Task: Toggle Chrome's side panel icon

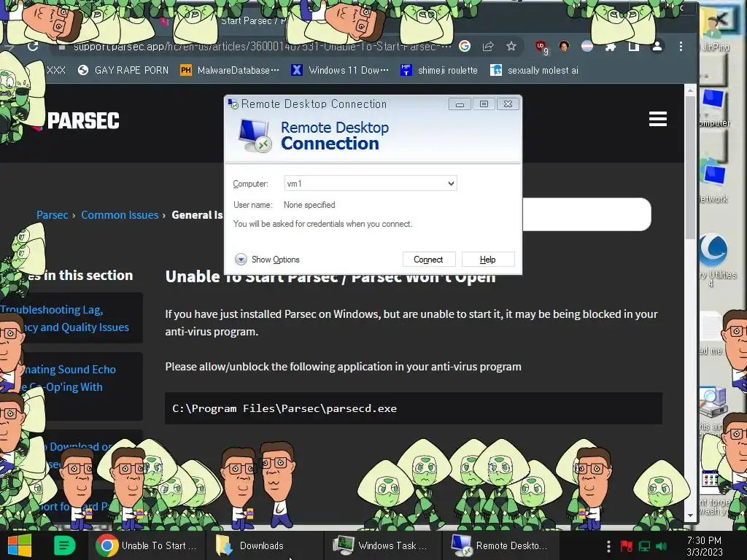Action: 634,46
